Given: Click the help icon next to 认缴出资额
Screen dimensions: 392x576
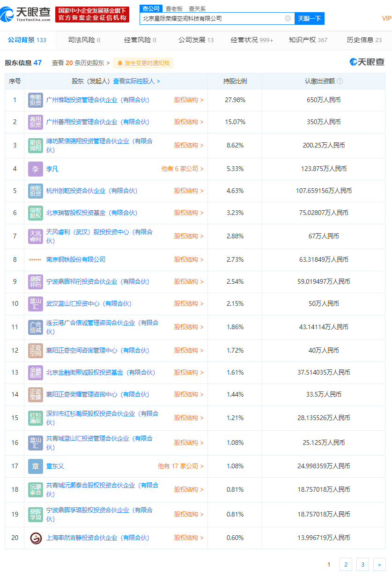Looking at the screenshot, I should (340, 81).
